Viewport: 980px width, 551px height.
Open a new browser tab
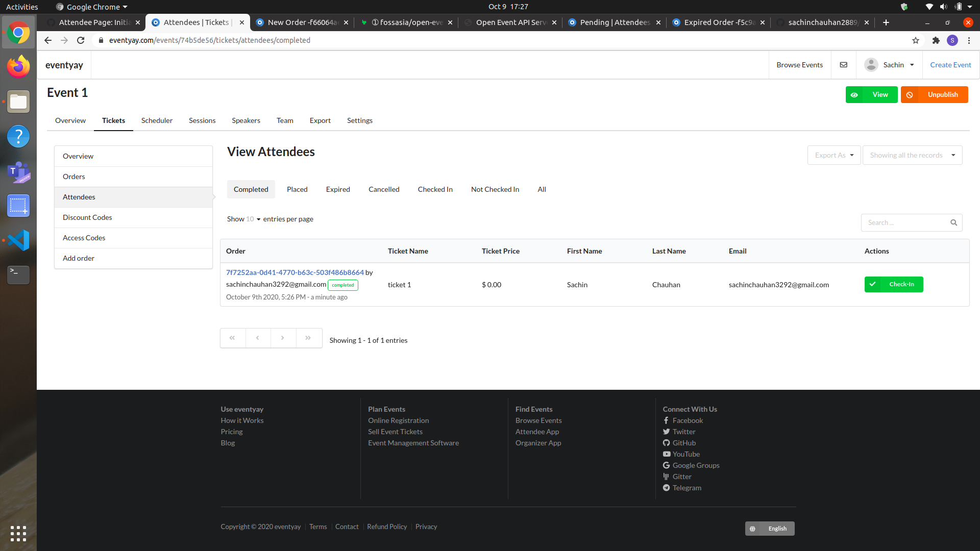point(886,22)
